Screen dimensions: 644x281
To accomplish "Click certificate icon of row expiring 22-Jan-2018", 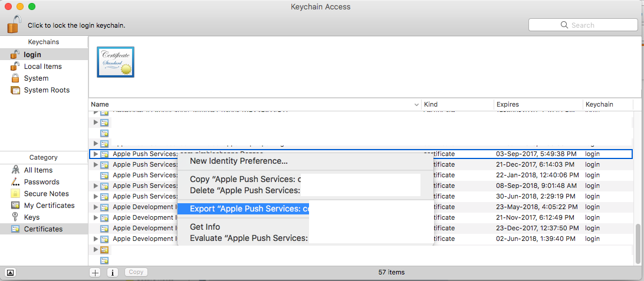I will [105, 175].
